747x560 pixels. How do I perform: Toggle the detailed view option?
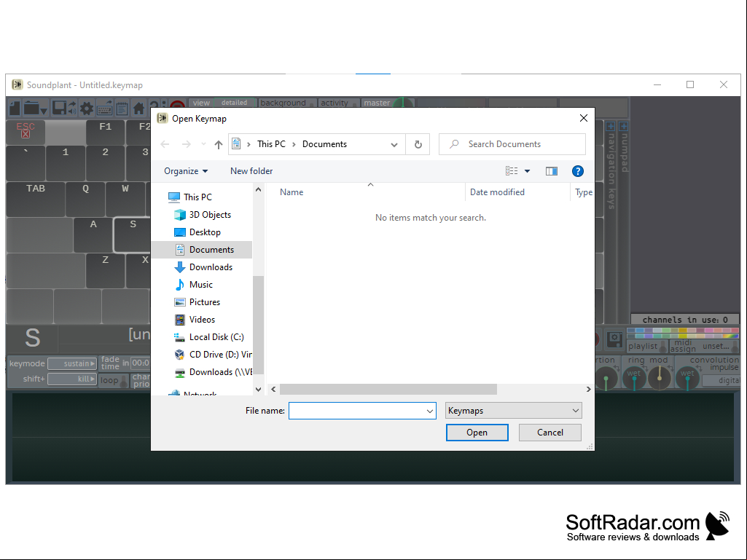(235, 103)
